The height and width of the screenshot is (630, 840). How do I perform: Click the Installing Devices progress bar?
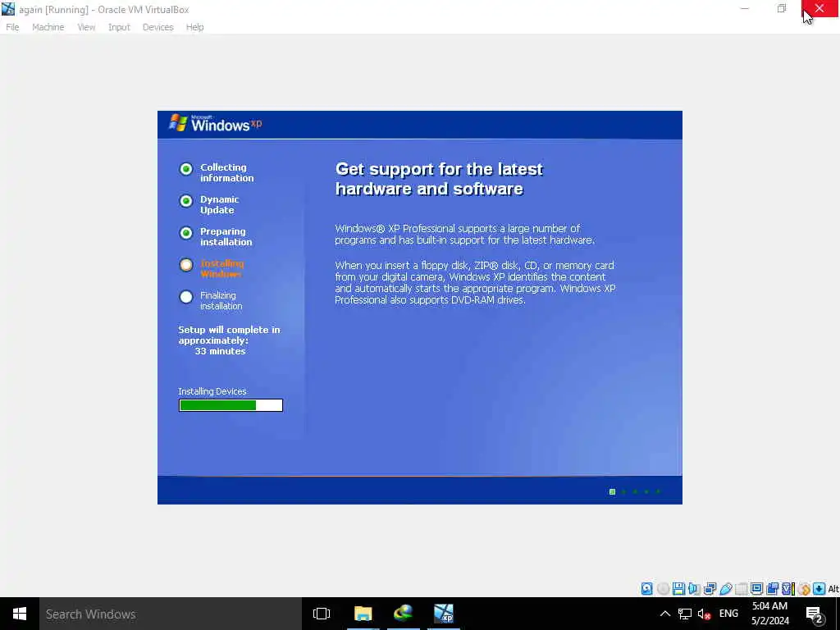[231, 405]
